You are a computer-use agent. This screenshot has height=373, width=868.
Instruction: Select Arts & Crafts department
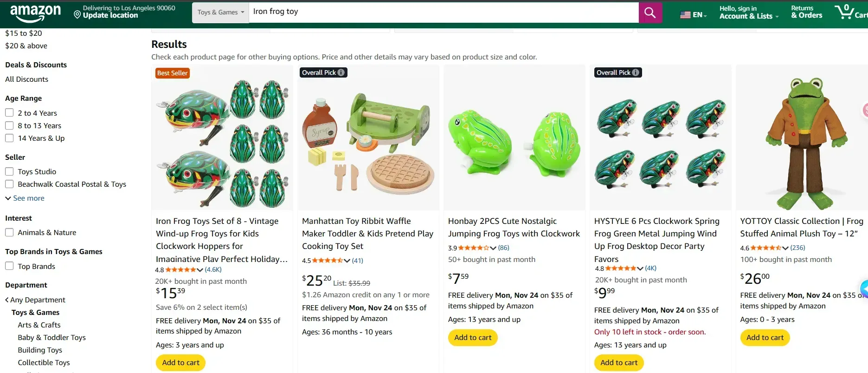click(39, 325)
